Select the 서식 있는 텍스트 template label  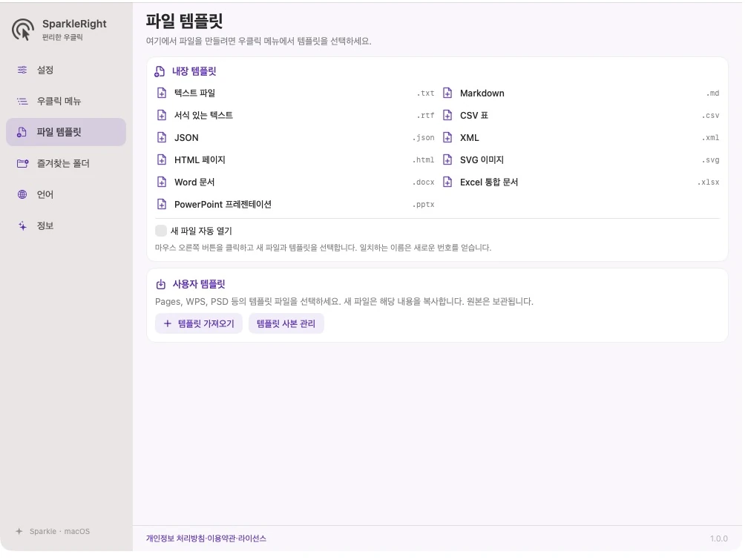(x=203, y=116)
